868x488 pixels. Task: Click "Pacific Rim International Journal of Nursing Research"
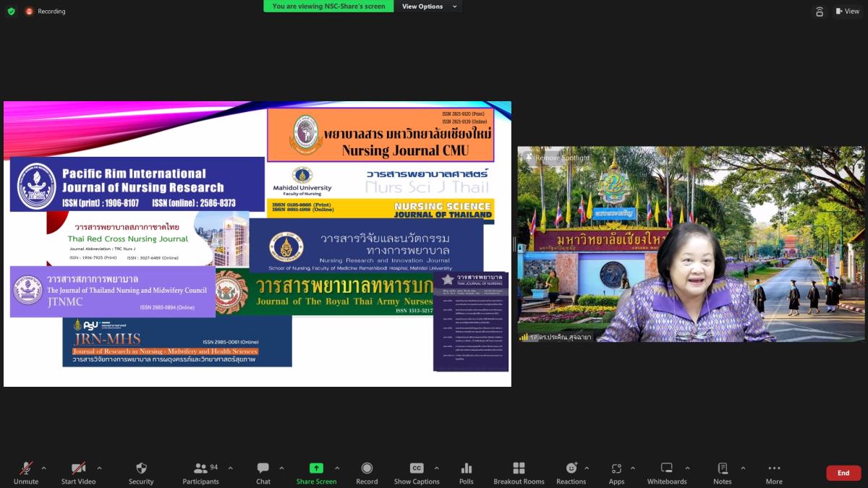(x=143, y=181)
